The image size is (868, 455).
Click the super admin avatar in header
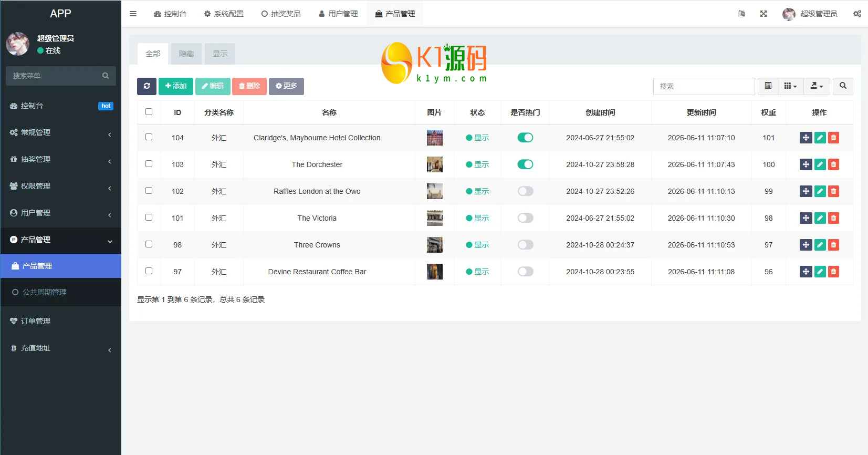[789, 14]
